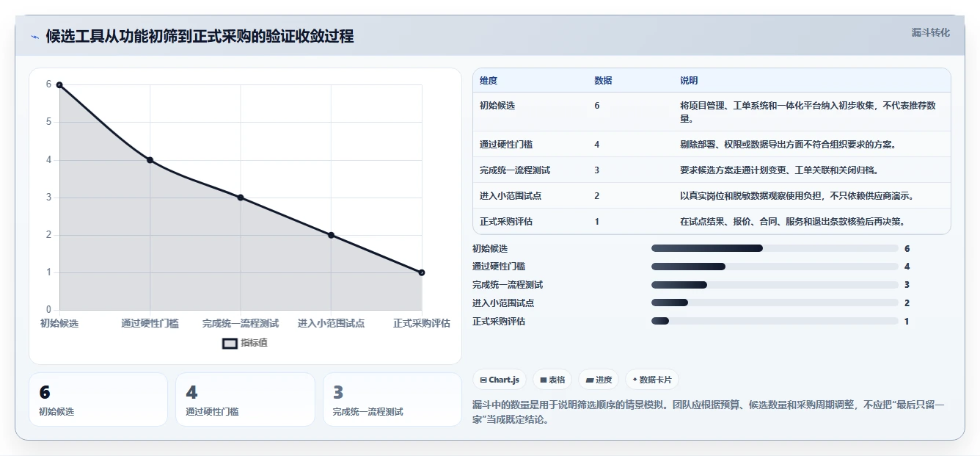Click the 数据 column header in the table
Viewport: 980px width, 456px height.
(603, 81)
